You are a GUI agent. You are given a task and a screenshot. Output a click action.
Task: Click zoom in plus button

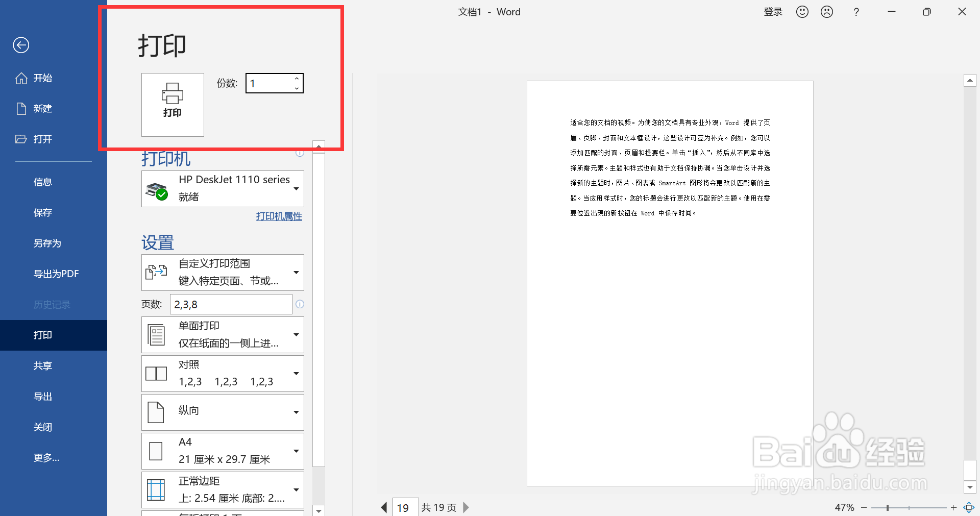tap(953, 507)
